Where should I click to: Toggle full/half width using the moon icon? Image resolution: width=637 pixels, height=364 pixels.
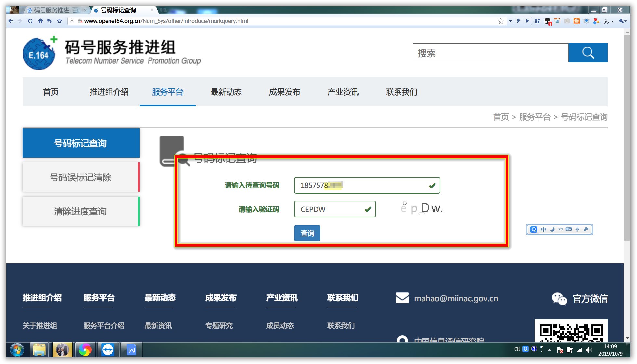552,229
